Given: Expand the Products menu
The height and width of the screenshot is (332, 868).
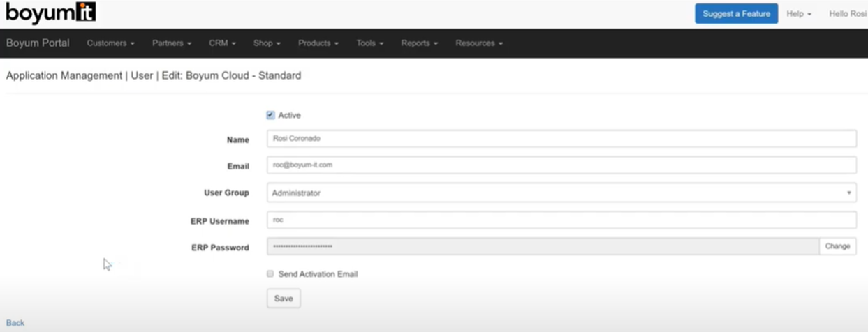Looking at the screenshot, I should click(x=318, y=43).
